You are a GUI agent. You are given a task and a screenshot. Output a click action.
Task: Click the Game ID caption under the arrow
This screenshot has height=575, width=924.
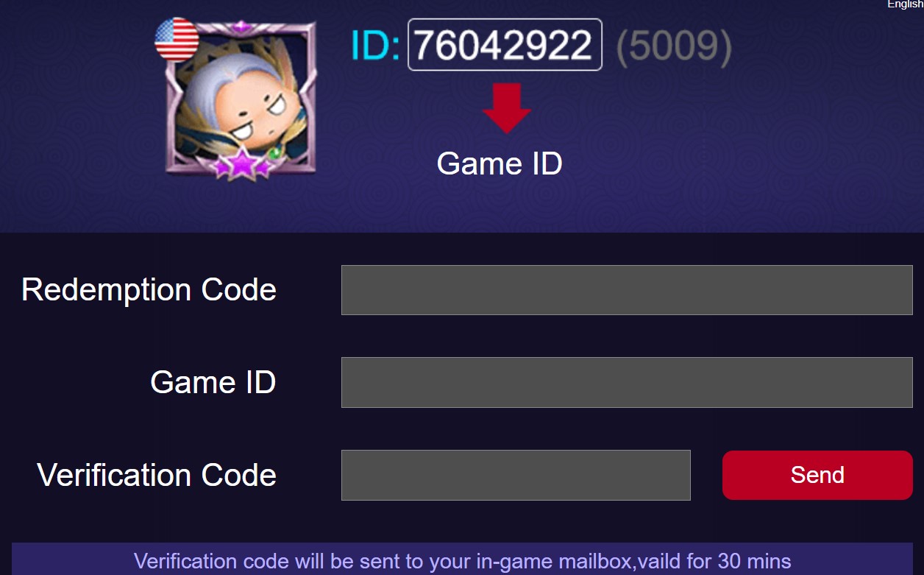tap(500, 163)
